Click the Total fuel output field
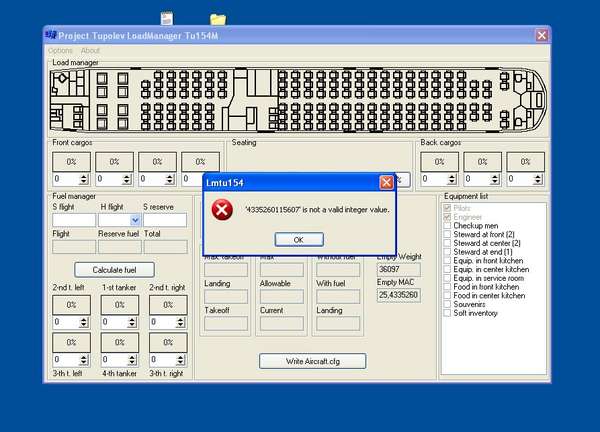 [x=166, y=247]
